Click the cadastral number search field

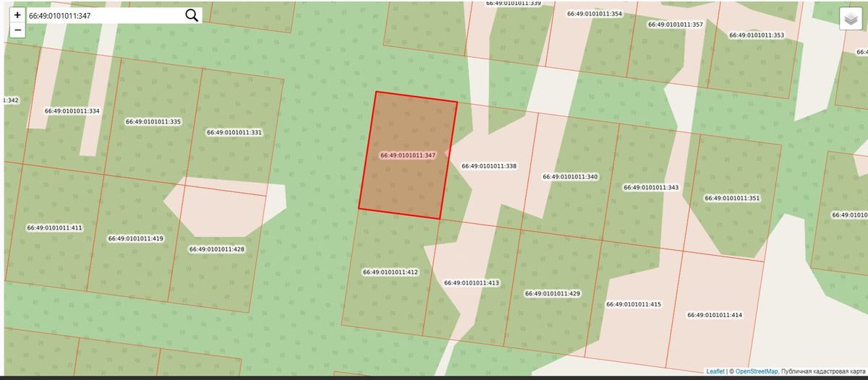pos(105,15)
